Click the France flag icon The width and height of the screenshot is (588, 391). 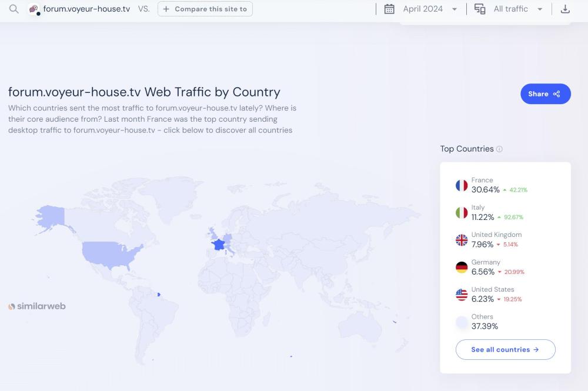click(x=462, y=185)
